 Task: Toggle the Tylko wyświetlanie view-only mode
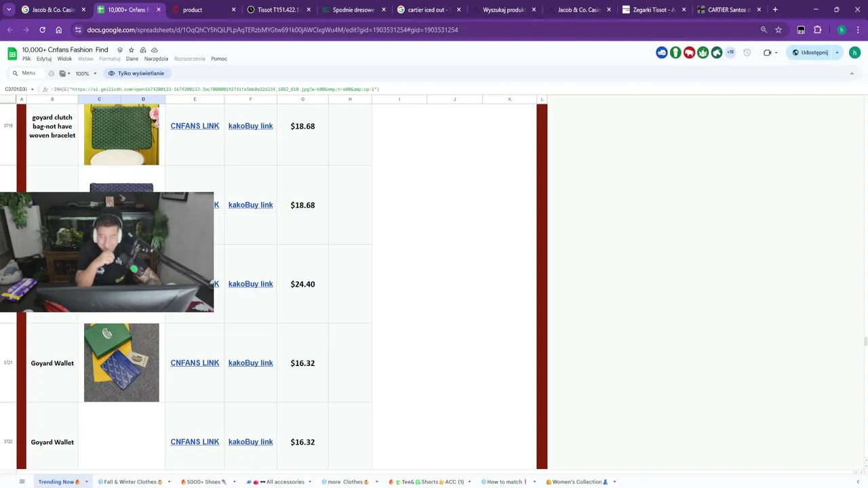pos(136,73)
